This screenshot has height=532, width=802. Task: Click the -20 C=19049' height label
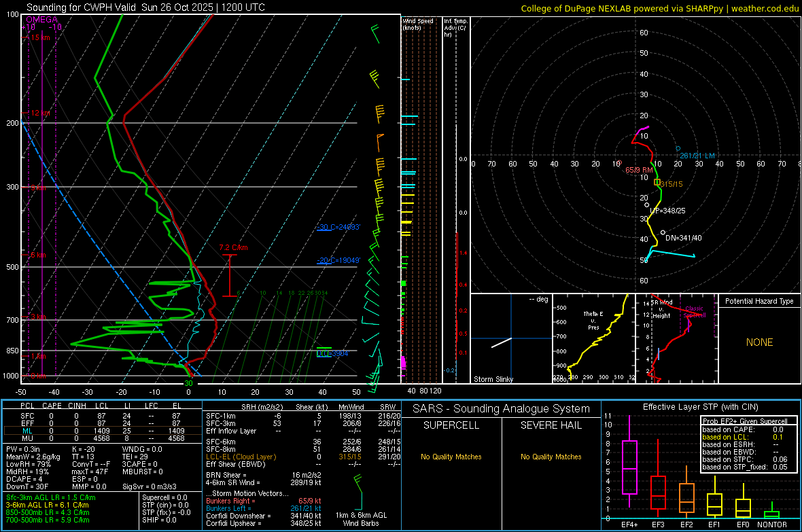click(338, 260)
